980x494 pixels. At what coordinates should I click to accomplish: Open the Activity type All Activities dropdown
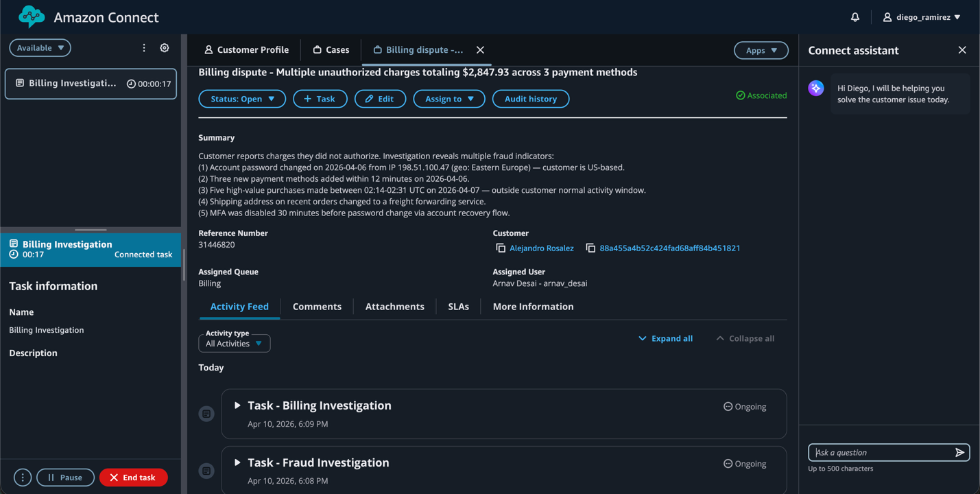click(235, 343)
